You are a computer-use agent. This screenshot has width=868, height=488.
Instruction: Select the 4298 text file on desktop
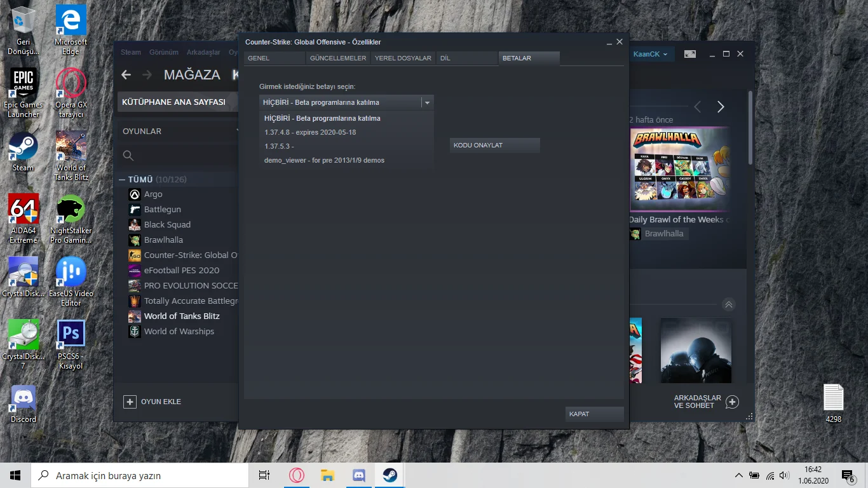(833, 404)
